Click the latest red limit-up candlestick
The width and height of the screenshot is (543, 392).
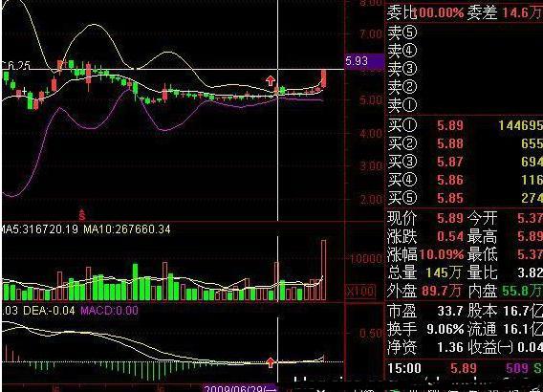tap(323, 79)
